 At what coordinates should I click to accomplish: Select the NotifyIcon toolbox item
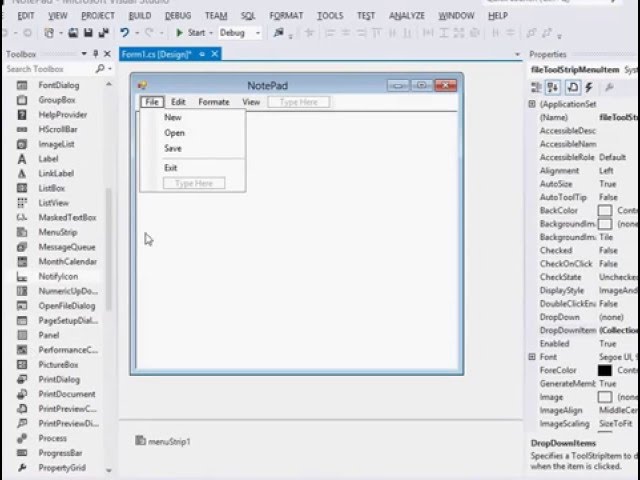pyautogui.click(x=53, y=276)
